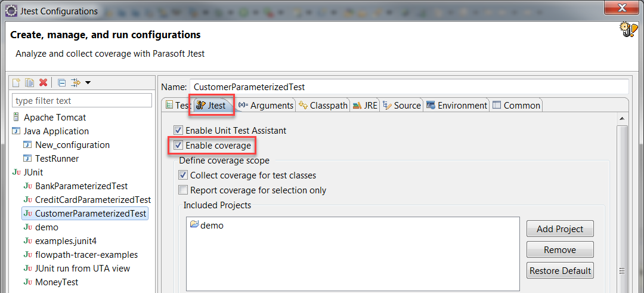Select CreditCardParameterizedTest JUnit configuration
The image size is (644, 293).
pyautogui.click(x=87, y=200)
